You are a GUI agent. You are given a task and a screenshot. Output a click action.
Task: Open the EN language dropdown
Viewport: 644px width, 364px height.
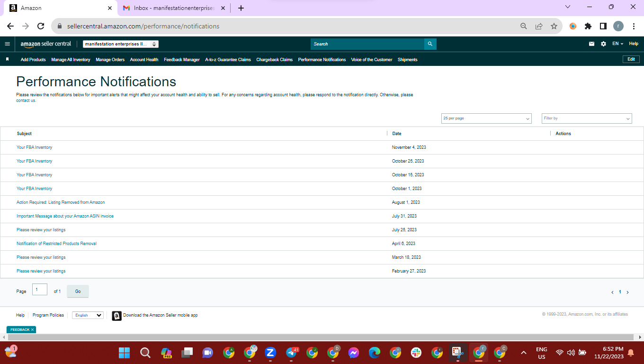pos(617,44)
